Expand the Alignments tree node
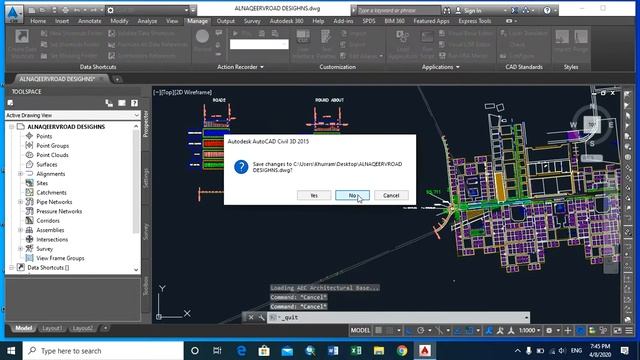The width and height of the screenshot is (640, 360). point(20,174)
